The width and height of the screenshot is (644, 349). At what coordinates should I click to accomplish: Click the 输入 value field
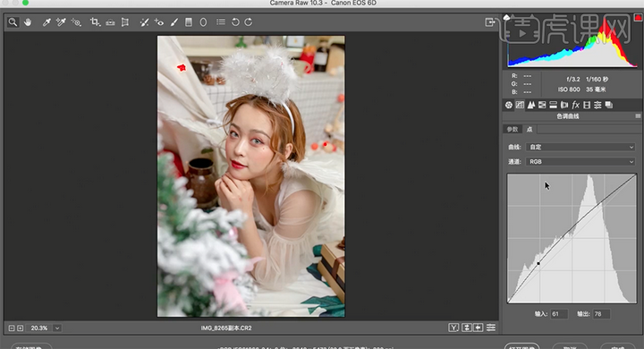(x=559, y=313)
